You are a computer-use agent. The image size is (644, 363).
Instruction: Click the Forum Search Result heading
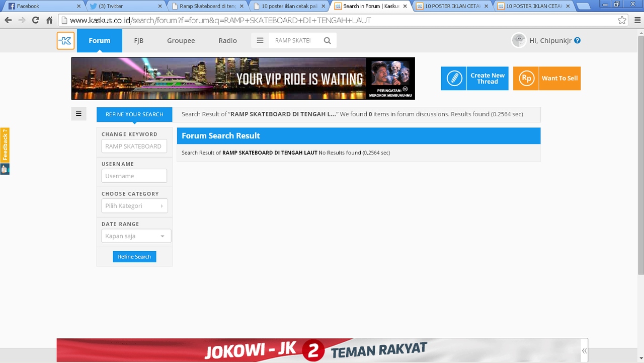(221, 136)
